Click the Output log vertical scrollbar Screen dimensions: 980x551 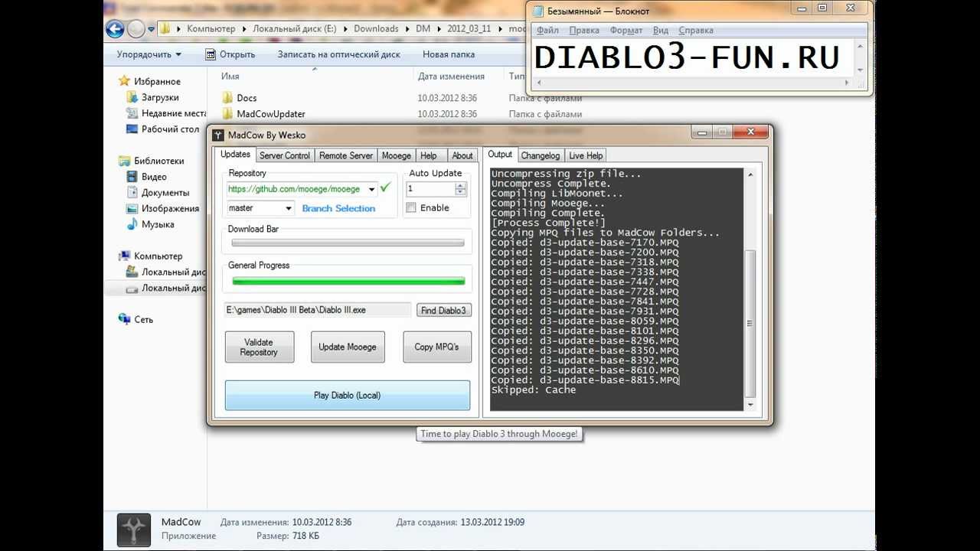point(750,291)
